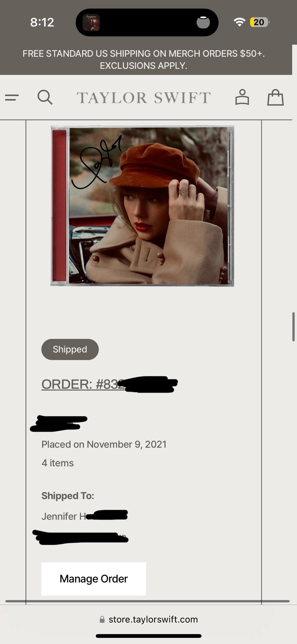Screen dimensions: 297x644
Task: Tap the free shipping announcement banner
Action: click(x=144, y=60)
